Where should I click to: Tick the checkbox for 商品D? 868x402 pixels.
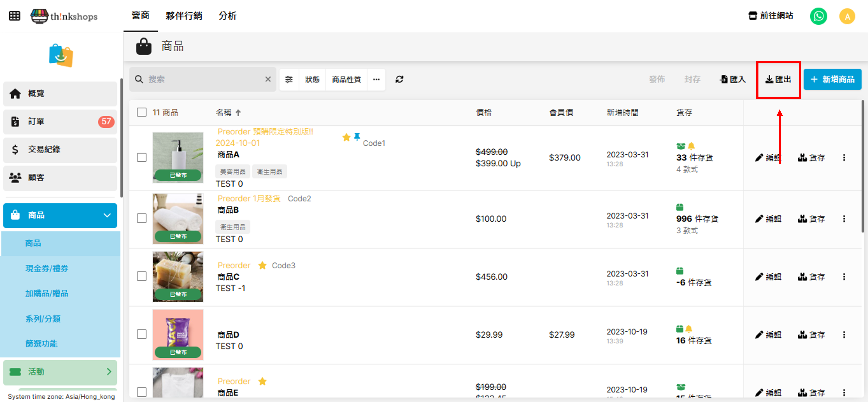point(142,334)
